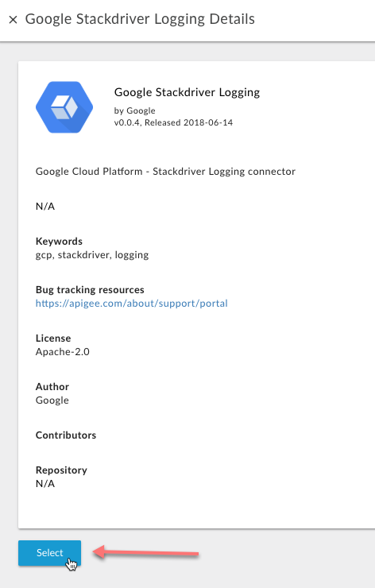The image size is (375, 588).
Task: Click the Google author value
Action: [x=52, y=400]
